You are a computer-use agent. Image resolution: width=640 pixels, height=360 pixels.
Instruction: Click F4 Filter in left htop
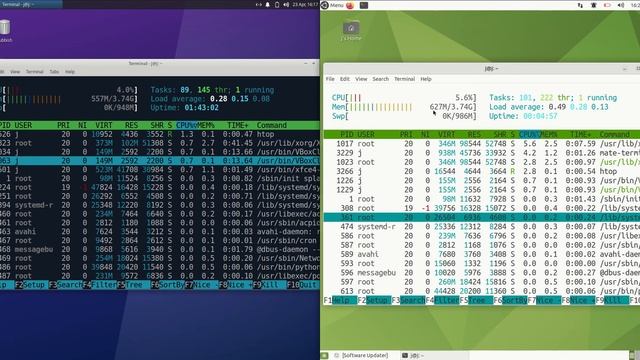pyautogui.click(x=100, y=285)
